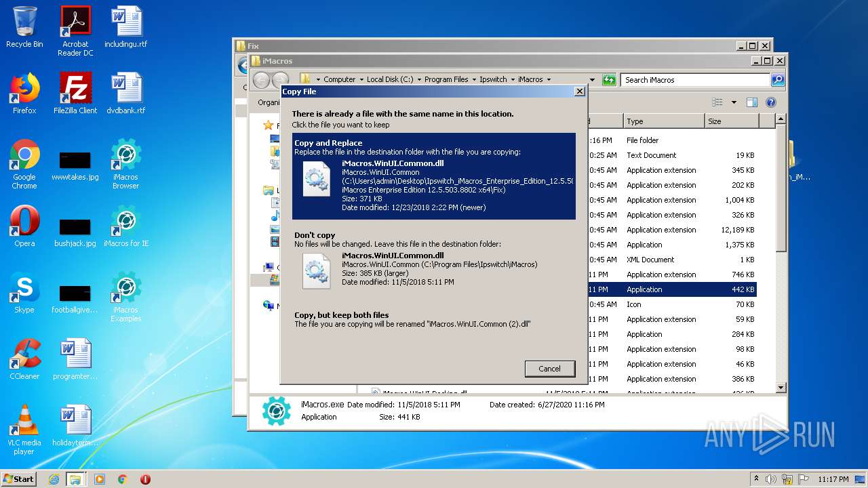The height and width of the screenshot is (488, 868).
Task: Launch iMacros for IE shortcut
Action: (x=126, y=226)
